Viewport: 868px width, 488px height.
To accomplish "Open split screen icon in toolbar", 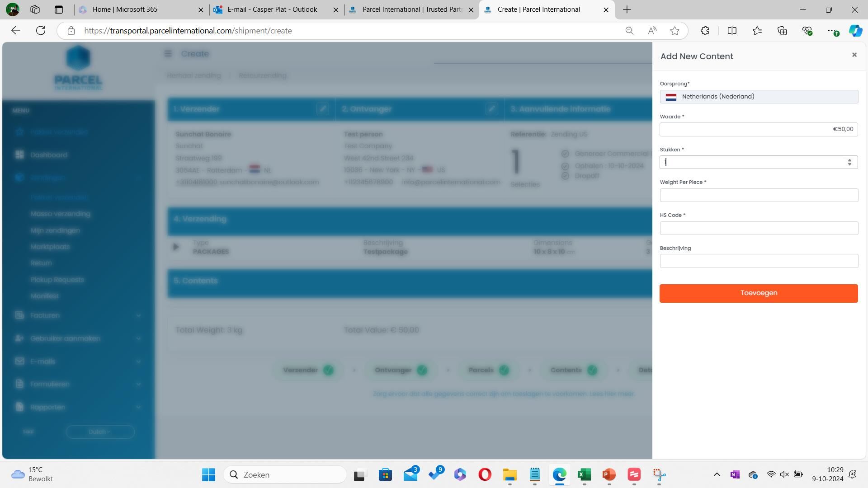I will [732, 31].
